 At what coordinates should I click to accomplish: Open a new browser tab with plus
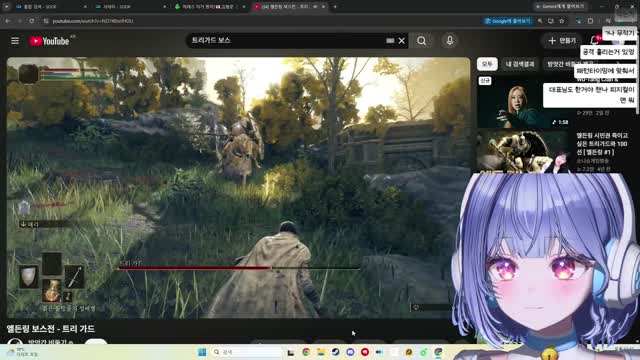[x=335, y=7]
